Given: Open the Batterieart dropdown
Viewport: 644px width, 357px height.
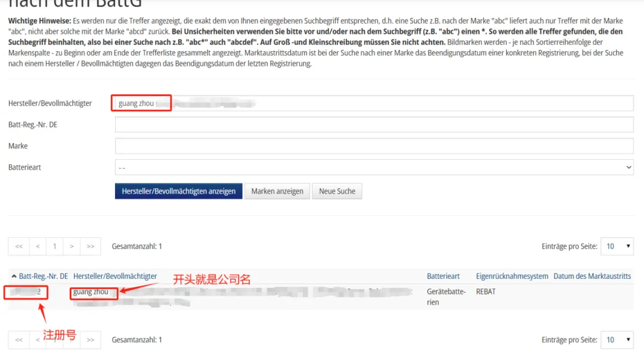Looking at the screenshot, I should click(374, 167).
